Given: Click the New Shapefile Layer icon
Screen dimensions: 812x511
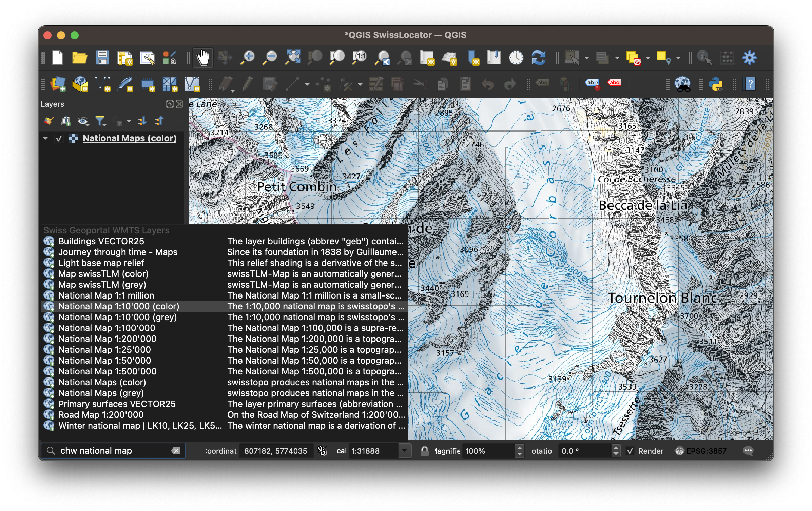Looking at the screenshot, I should pos(103,84).
